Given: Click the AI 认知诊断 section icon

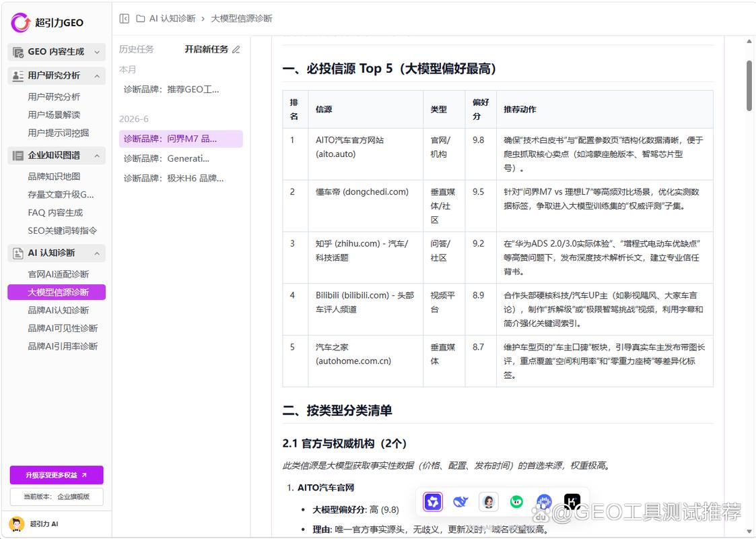Looking at the screenshot, I should click(18, 253).
